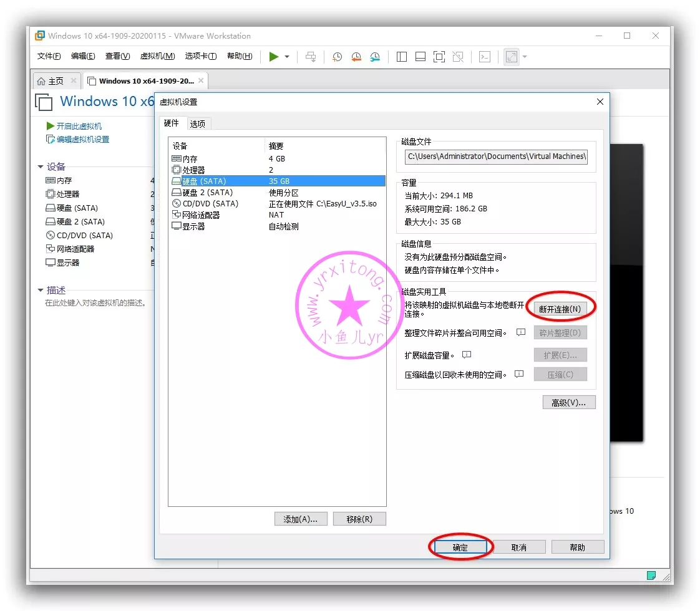Click the info icon beside compress disk text

(x=519, y=374)
